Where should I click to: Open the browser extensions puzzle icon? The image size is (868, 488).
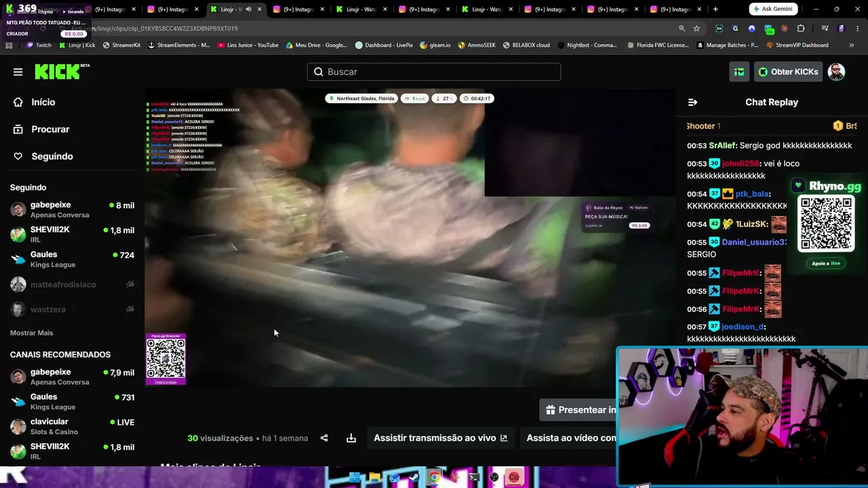click(801, 28)
